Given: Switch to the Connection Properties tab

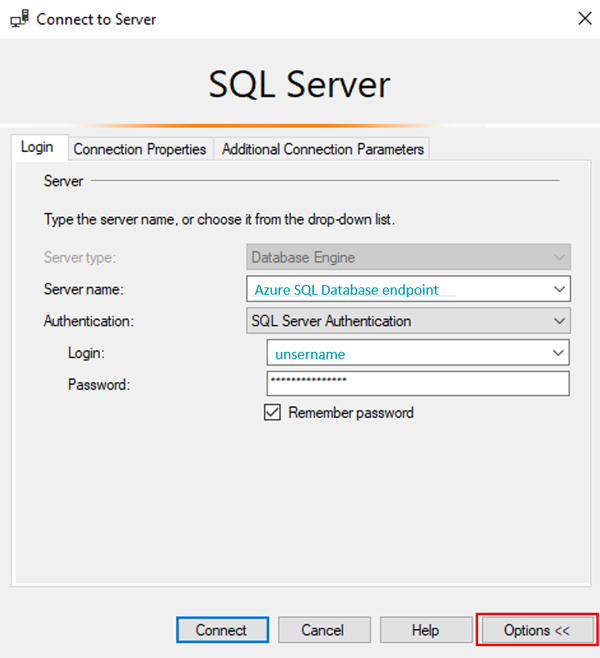Looking at the screenshot, I should [140, 149].
